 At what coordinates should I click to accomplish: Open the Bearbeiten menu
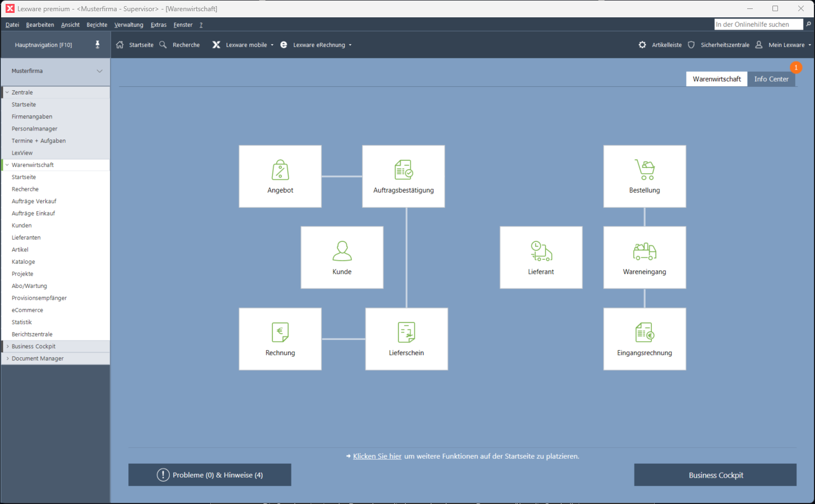[40, 25]
